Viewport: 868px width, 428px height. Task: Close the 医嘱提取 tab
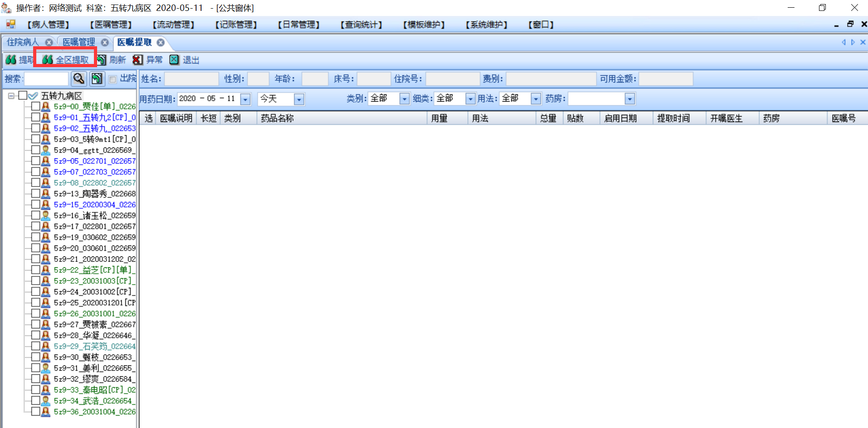pos(161,42)
